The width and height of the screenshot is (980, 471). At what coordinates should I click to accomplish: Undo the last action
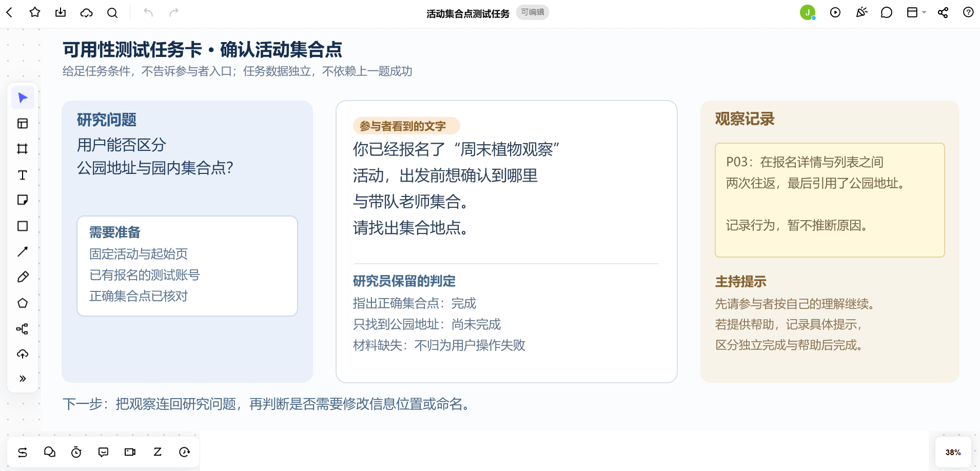coord(148,12)
